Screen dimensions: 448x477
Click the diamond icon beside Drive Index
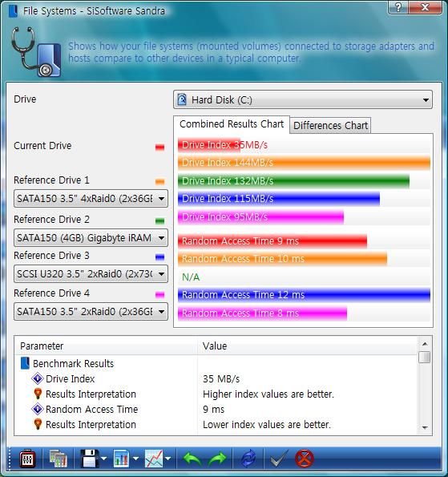point(38,378)
